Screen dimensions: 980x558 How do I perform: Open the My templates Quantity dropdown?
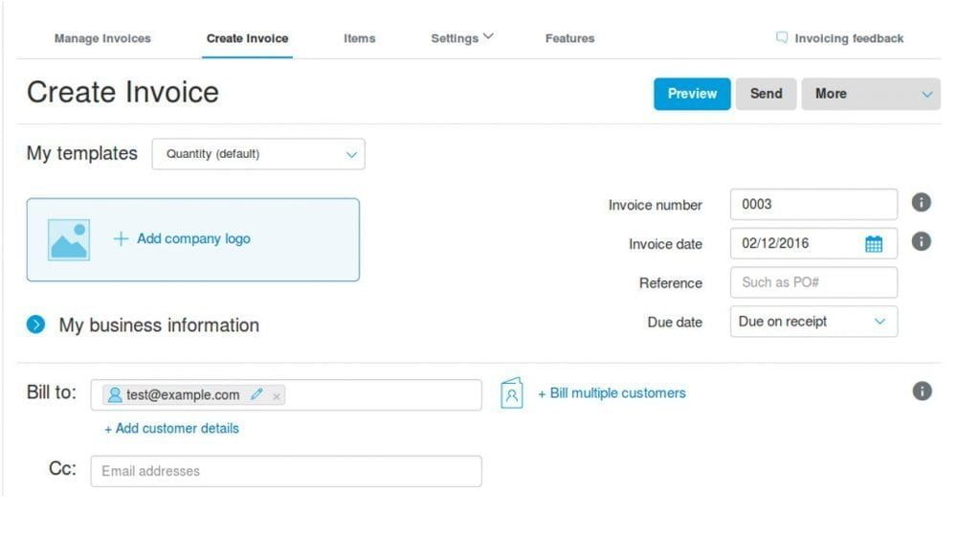point(258,154)
